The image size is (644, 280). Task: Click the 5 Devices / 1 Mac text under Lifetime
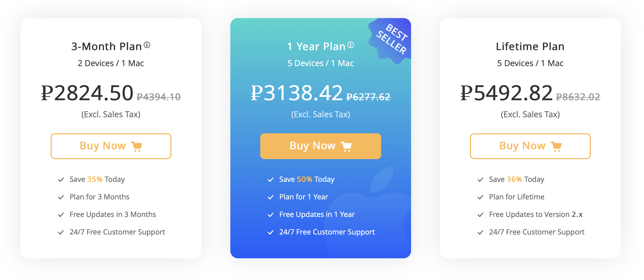pos(530,63)
